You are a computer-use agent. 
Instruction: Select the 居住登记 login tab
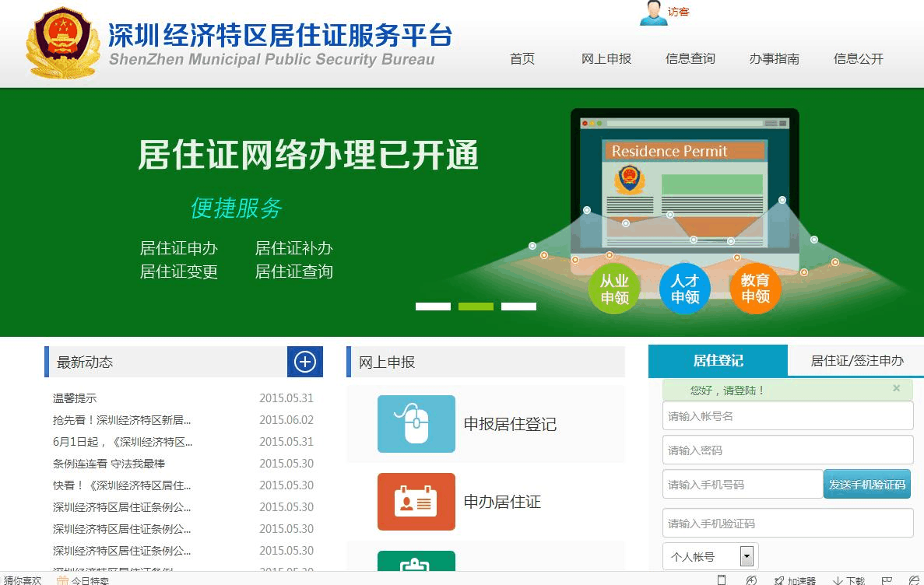pyautogui.click(x=718, y=361)
